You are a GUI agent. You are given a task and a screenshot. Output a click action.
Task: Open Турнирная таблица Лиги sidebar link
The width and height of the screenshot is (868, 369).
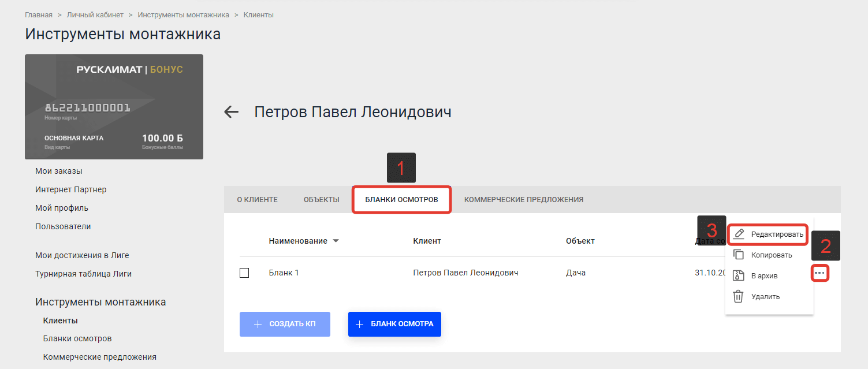tap(83, 274)
